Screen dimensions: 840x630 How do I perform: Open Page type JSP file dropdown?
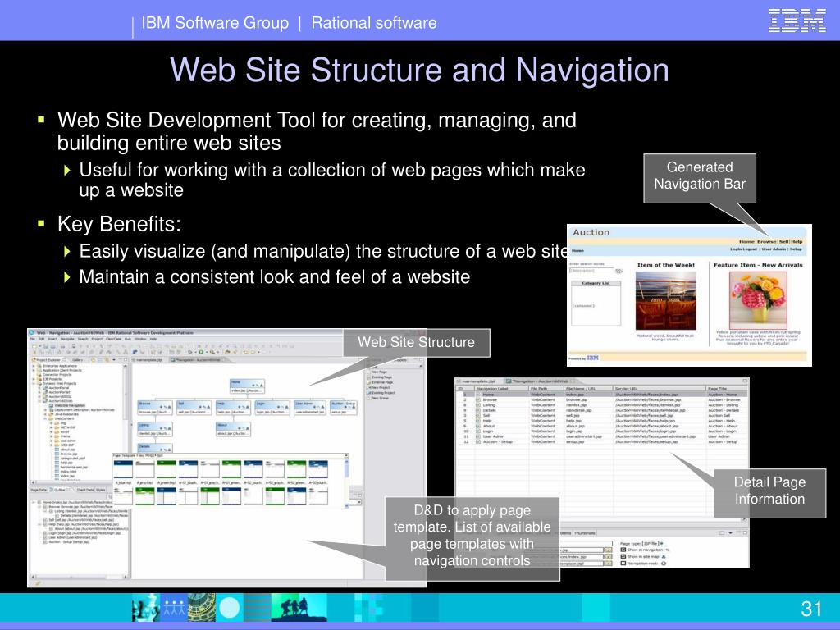pyautogui.click(x=652, y=543)
